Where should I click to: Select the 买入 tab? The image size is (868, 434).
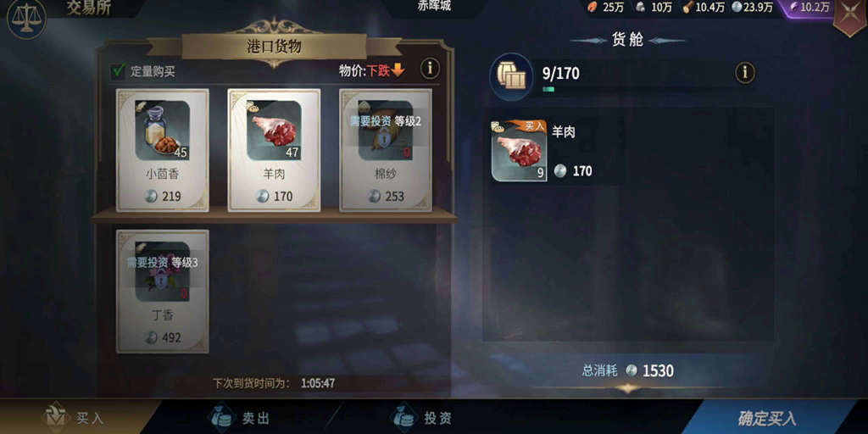[72, 417]
